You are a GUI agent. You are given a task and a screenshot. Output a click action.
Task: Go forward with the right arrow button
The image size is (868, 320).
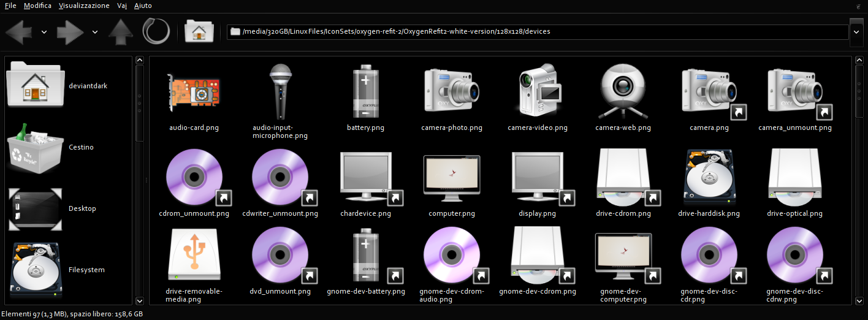pyautogui.click(x=69, y=31)
